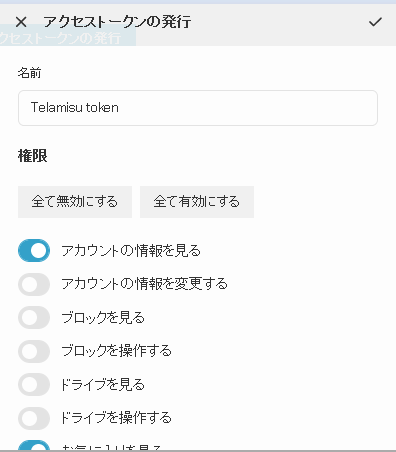The height and width of the screenshot is (452, 396).
Task: Enable the ブロックを操作する switch
Action: point(34,351)
